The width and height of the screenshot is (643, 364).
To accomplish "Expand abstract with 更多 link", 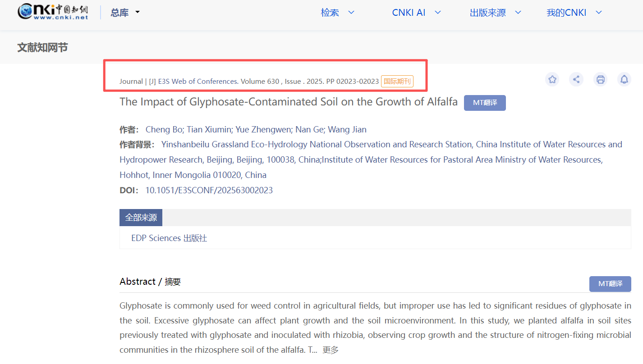I will [x=331, y=350].
